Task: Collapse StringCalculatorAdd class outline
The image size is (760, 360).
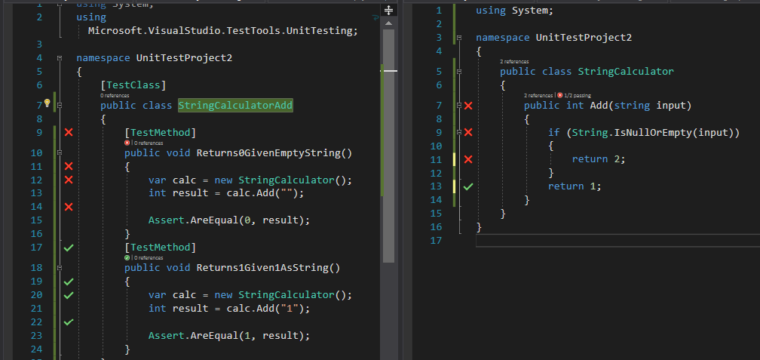Action: tap(59, 105)
